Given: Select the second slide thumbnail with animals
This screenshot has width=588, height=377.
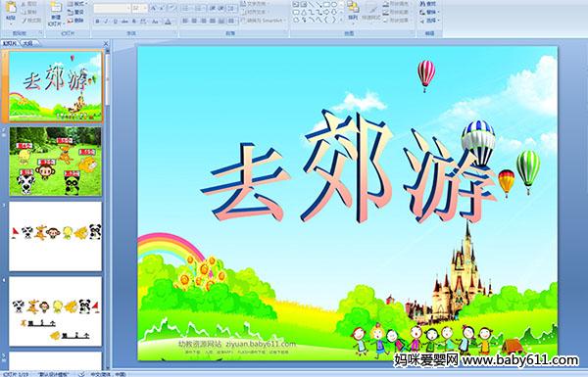Looking at the screenshot, I should pyautogui.click(x=55, y=162).
